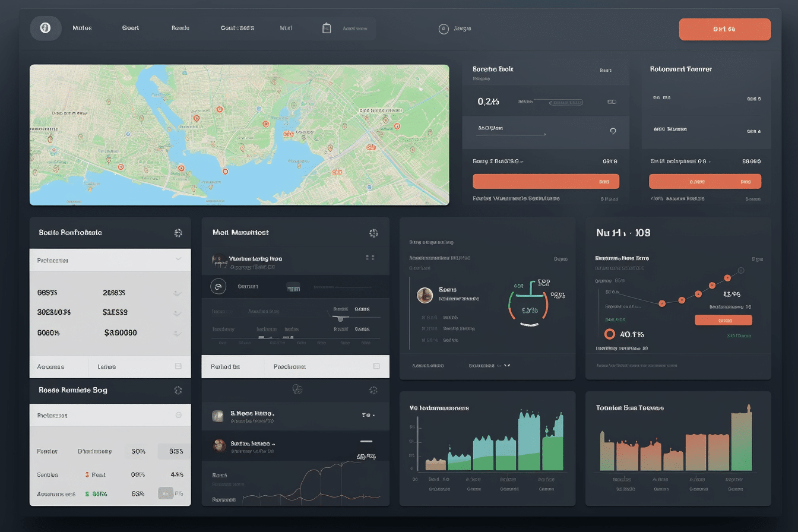Open the 'Goet : 860'S' navigation item
The image size is (798, 532).
pos(237,28)
